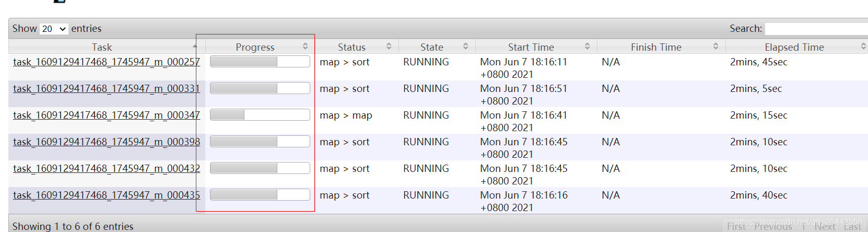
Task: Open task link ending in m_000347
Action: [x=106, y=115]
